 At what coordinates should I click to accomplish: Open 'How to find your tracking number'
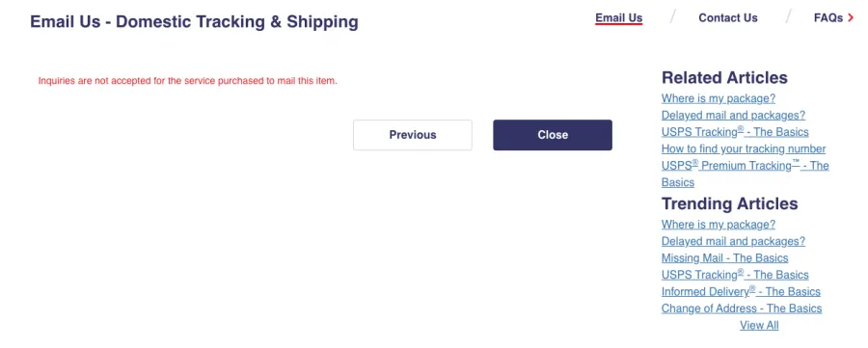coord(744,148)
